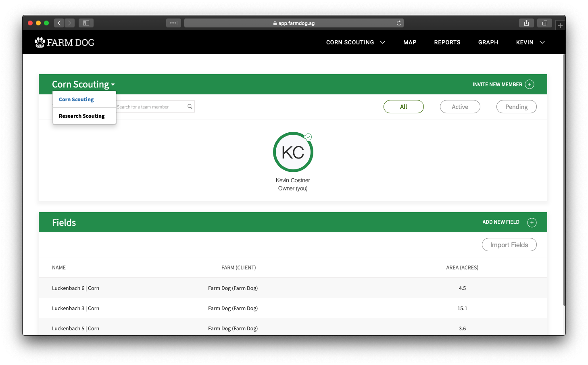Go forward with Safari's forward arrow

click(x=69, y=23)
